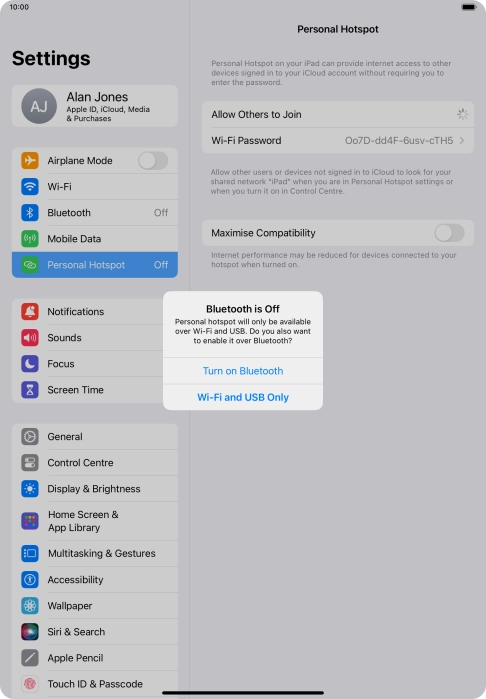Tap the Sounds speaker icon
The height and width of the screenshot is (699, 486).
tap(30, 337)
